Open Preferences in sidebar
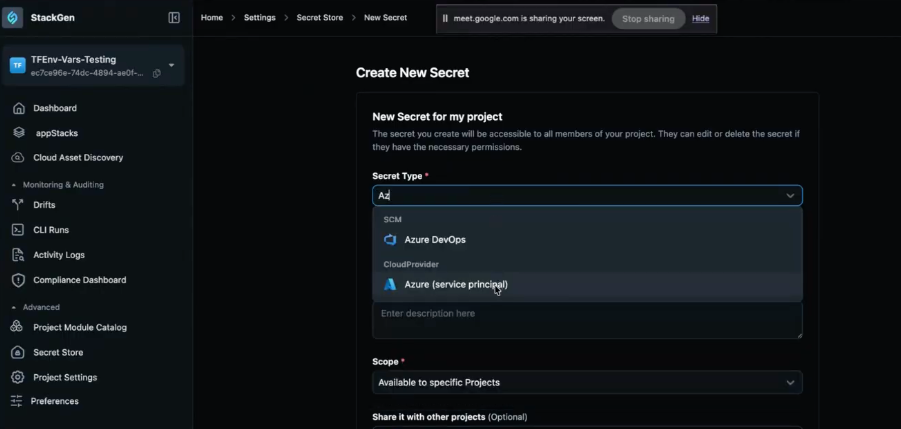The height and width of the screenshot is (429, 901). pyautogui.click(x=55, y=401)
